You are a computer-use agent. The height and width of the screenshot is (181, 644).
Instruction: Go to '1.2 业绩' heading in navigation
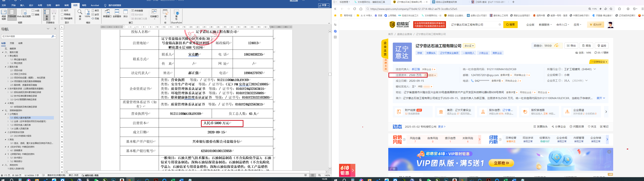28,121
